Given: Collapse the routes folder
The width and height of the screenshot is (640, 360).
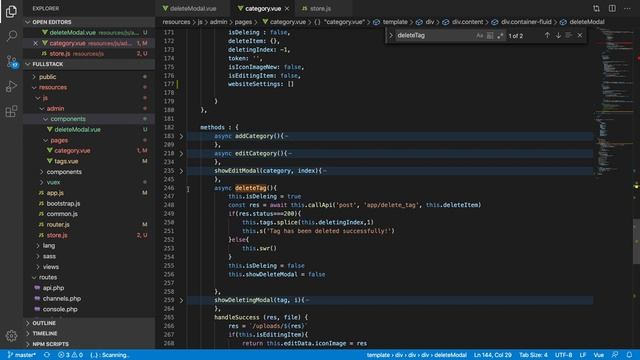Looking at the screenshot, I should tap(48, 278).
